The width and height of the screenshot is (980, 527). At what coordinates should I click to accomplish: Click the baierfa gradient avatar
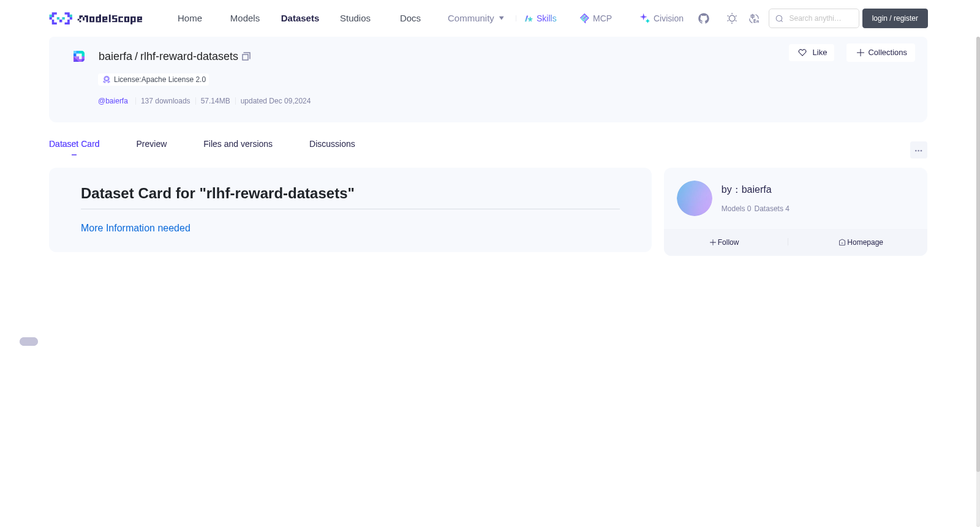[x=695, y=198]
